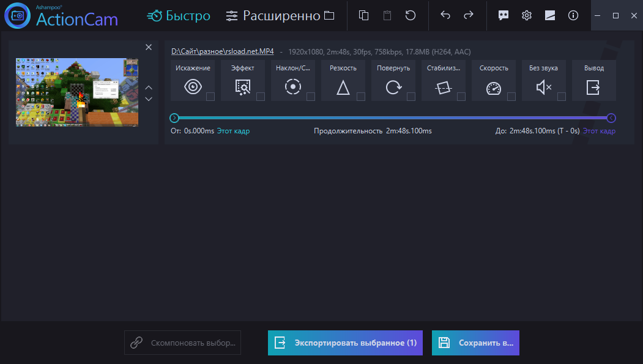
Task: Enable the Резкость checkbox
Action: (x=361, y=97)
